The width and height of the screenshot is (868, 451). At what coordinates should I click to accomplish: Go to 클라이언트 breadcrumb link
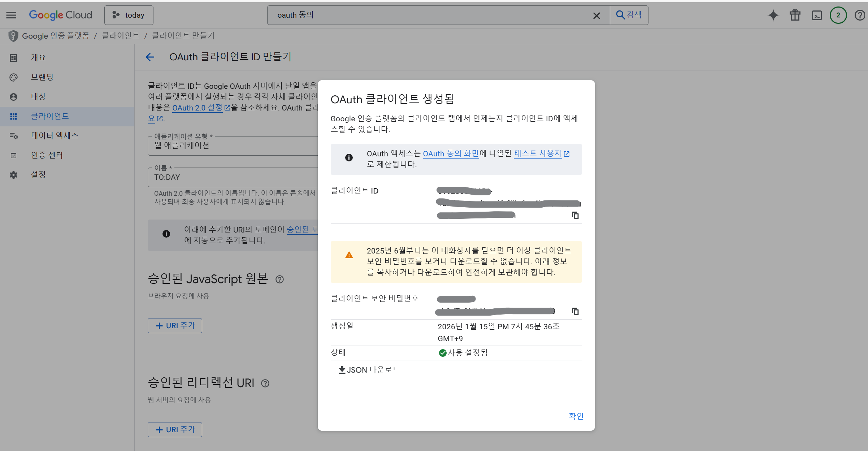pos(121,36)
